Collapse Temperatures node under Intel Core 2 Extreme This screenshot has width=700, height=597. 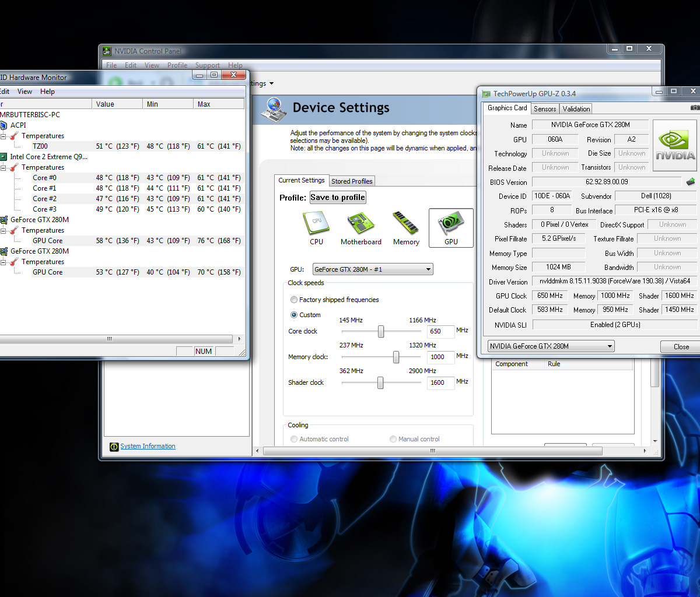pyautogui.click(x=3, y=167)
